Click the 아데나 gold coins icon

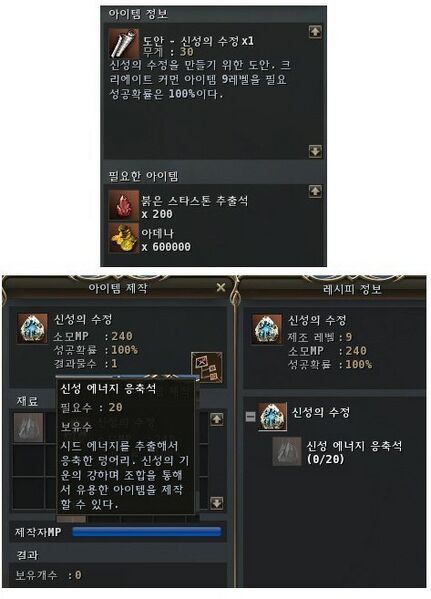point(124,238)
